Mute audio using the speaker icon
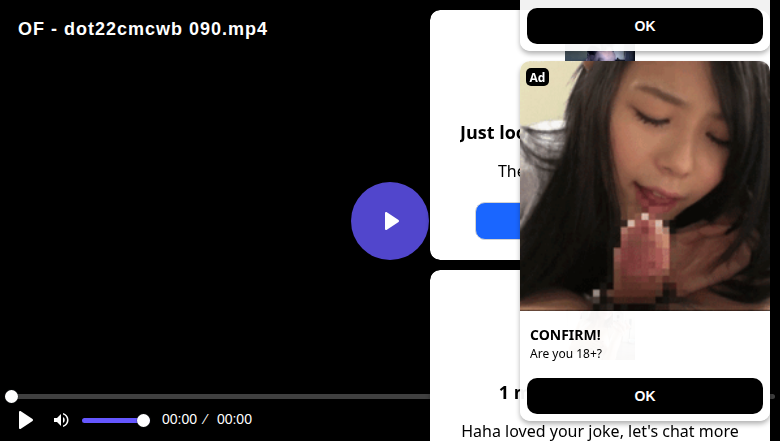 61,420
